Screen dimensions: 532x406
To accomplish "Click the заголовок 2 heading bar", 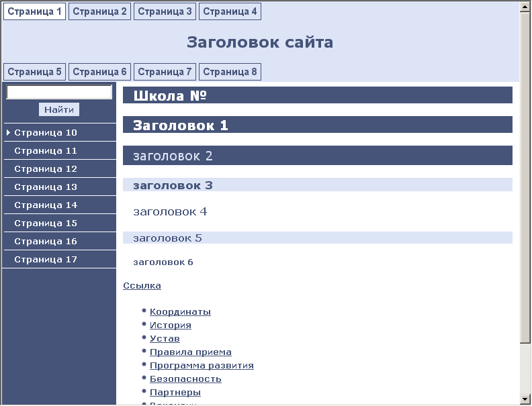I will (318, 156).
